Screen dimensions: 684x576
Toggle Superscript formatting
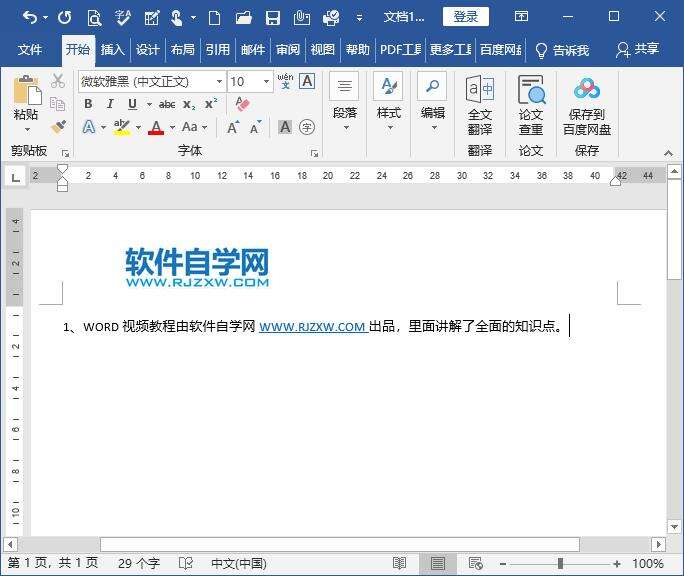point(211,104)
